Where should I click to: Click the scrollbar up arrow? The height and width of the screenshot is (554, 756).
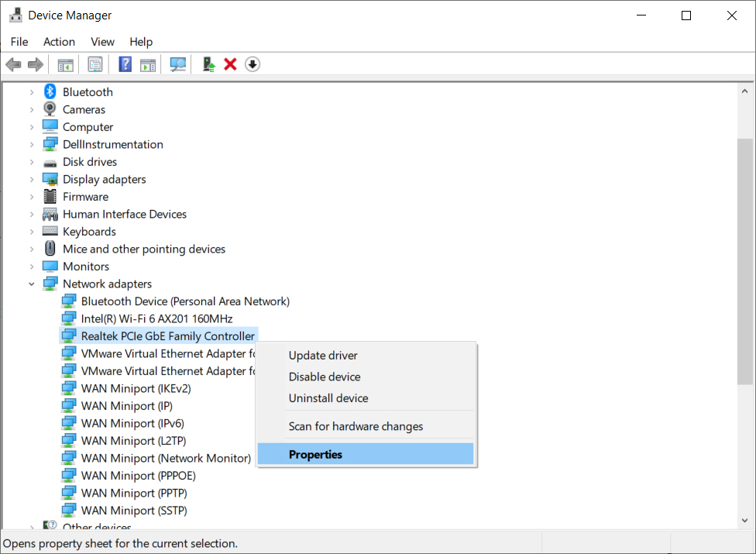click(745, 91)
